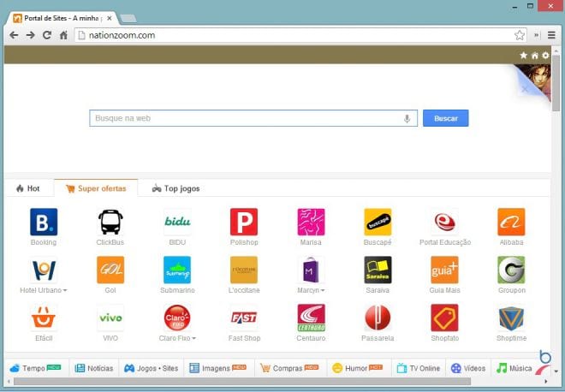565x392 pixels.
Task: Click the Busque na web search field
Action: point(253,118)
